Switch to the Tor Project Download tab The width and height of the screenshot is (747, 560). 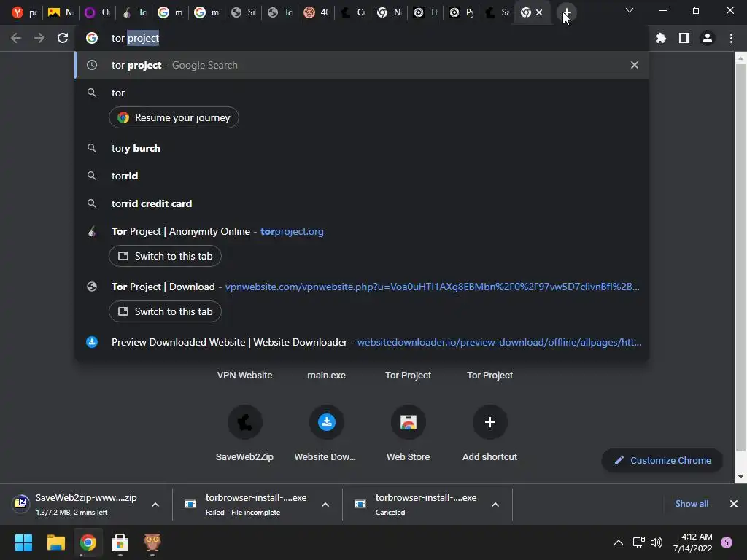tap(165, 311)
